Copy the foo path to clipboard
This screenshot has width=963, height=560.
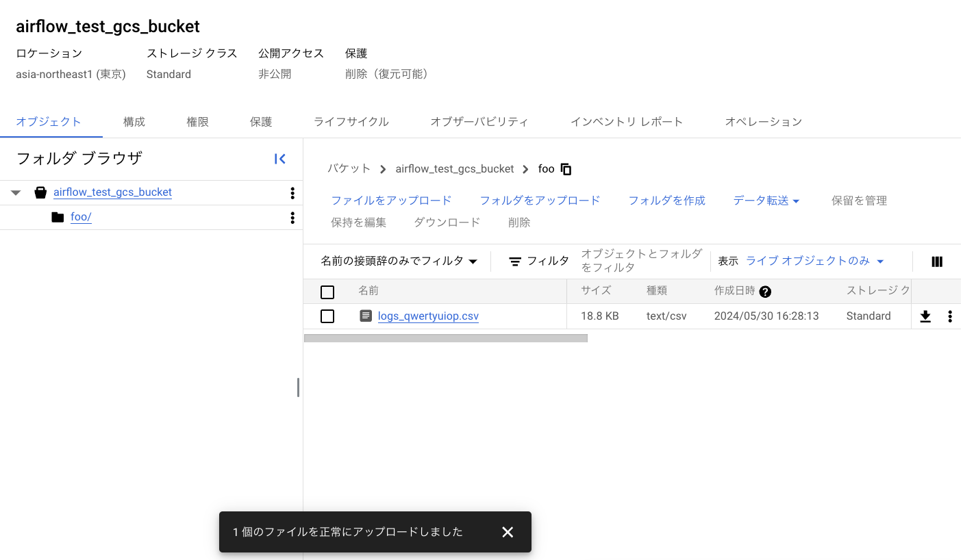tap(566, 169)
